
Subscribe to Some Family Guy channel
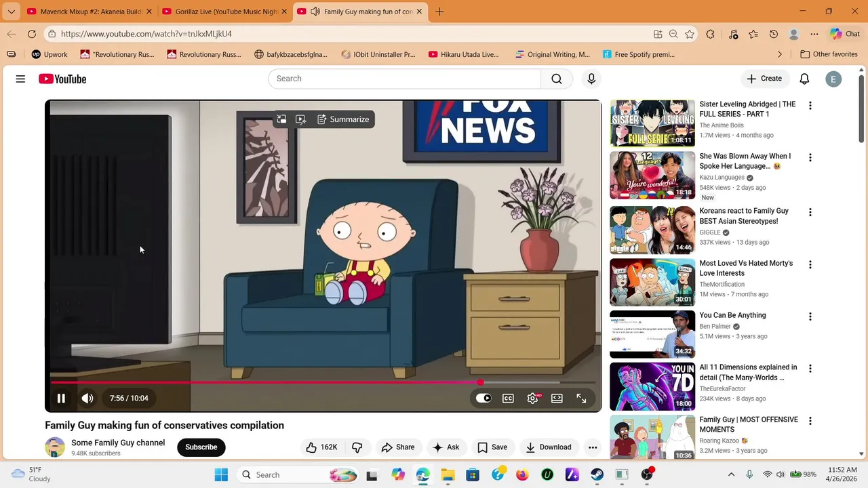pos(201,447)
